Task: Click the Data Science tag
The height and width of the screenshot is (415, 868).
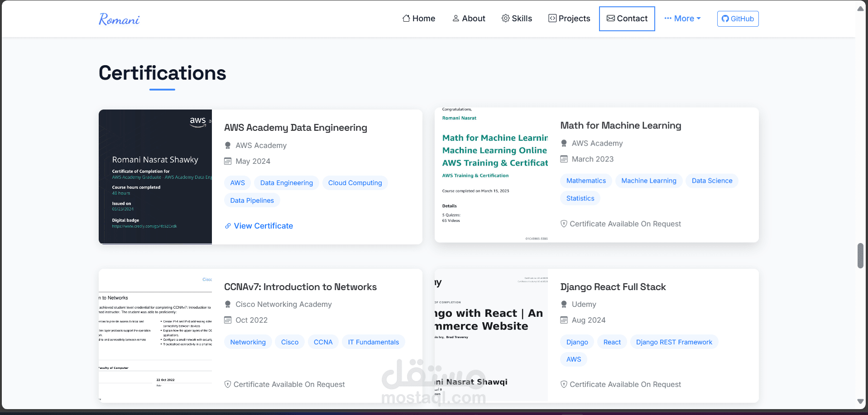Action: click(712, 181)
